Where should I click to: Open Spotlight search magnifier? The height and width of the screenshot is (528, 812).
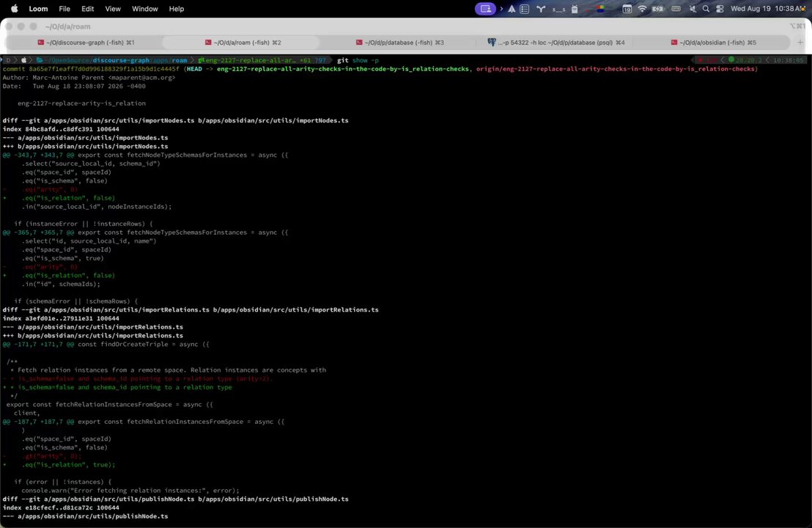pos(706,9)
